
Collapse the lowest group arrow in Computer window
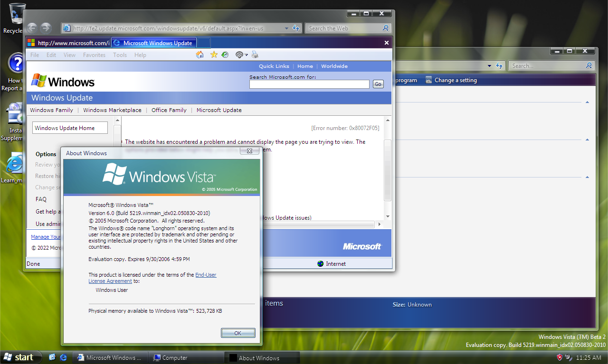588,177
